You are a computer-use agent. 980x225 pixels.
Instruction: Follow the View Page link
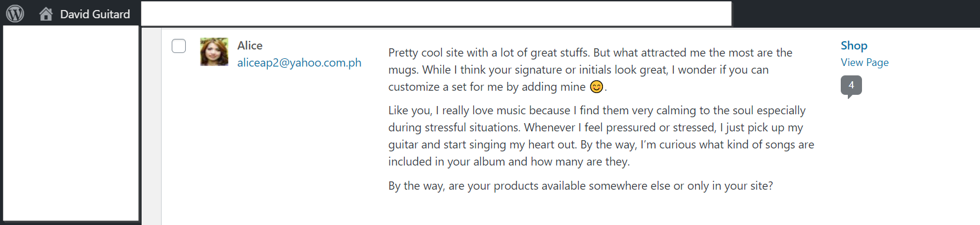click(x=864, y=62)
